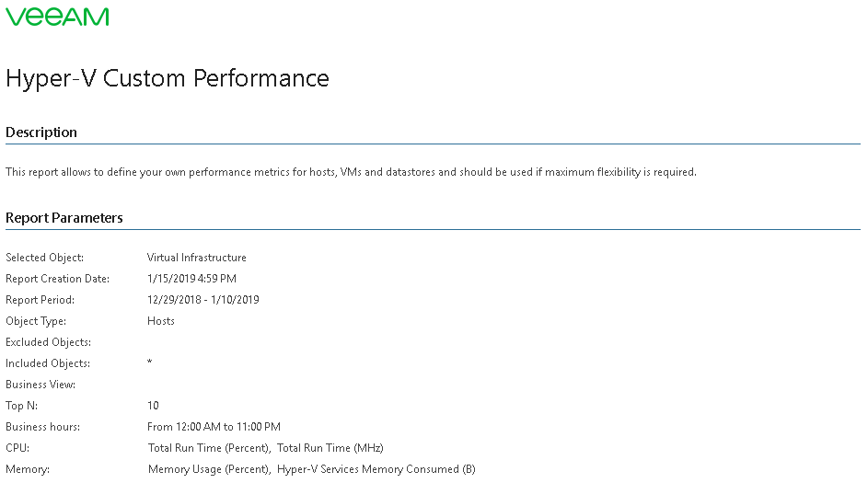Click Total Run Time (MHz) metric

(330, 448)
